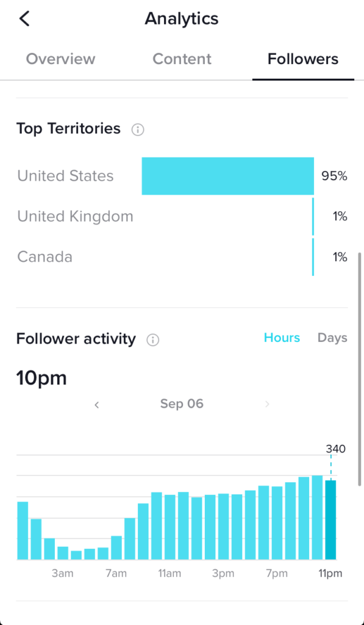Go back using the top-left arrow

click(x=24, y=19)
